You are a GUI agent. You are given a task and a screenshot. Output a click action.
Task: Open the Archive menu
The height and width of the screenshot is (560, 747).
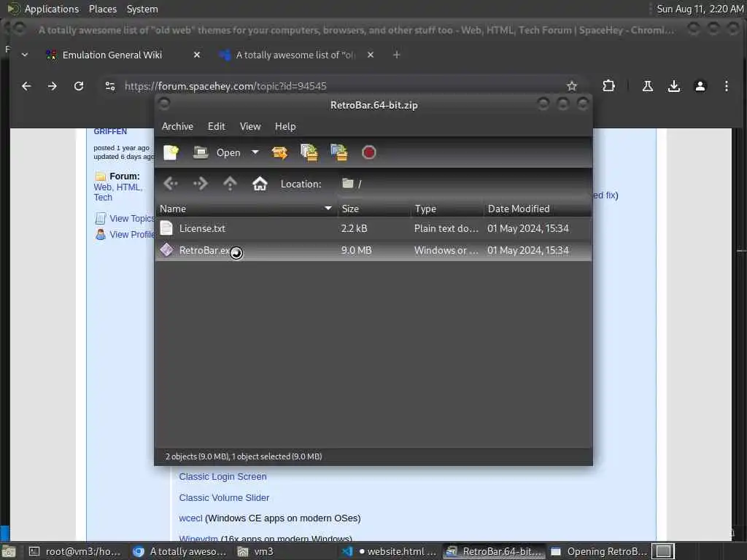177,126
